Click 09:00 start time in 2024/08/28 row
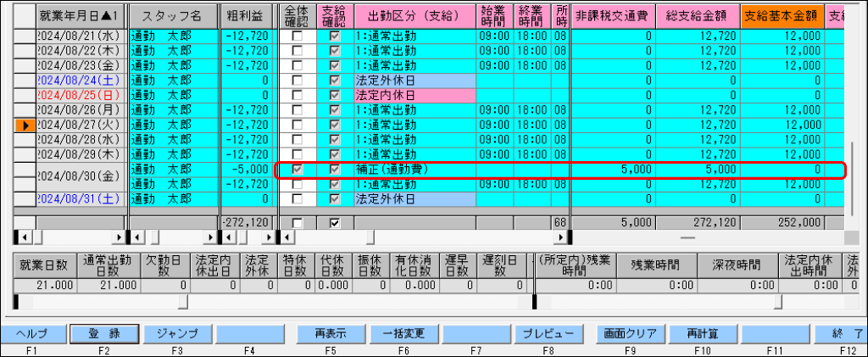This screenshot has width=868, height=357. pyautogui.click(x=495, y=140)
